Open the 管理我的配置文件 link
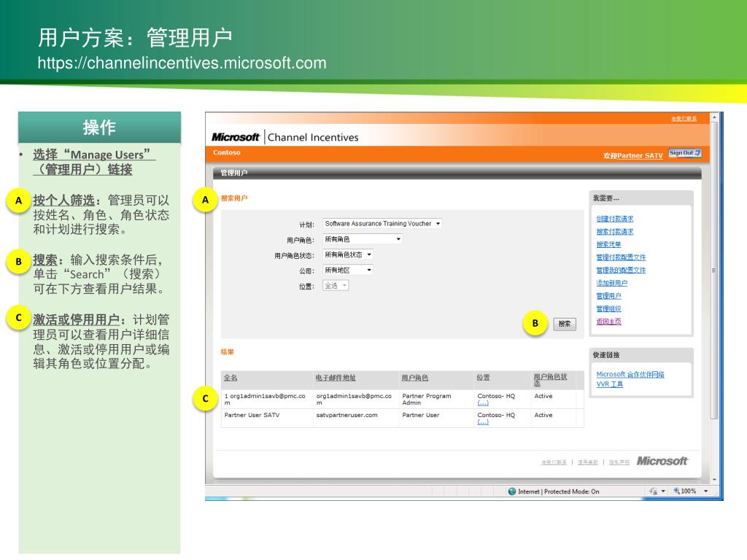 tap(621, 270)
